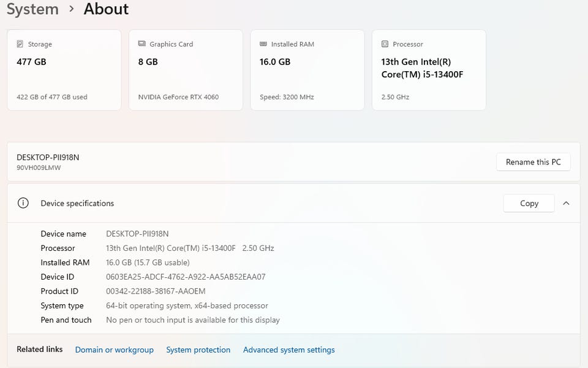
Task: Click the 'System type' row label
Action: pyautogui.click(x=62, y=305)
